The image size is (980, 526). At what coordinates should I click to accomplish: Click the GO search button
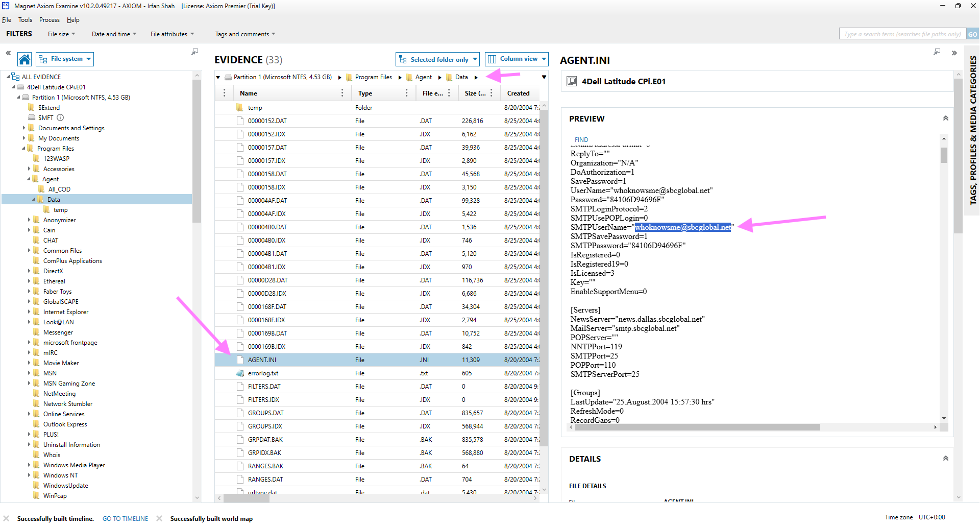[x=972, y=34]
